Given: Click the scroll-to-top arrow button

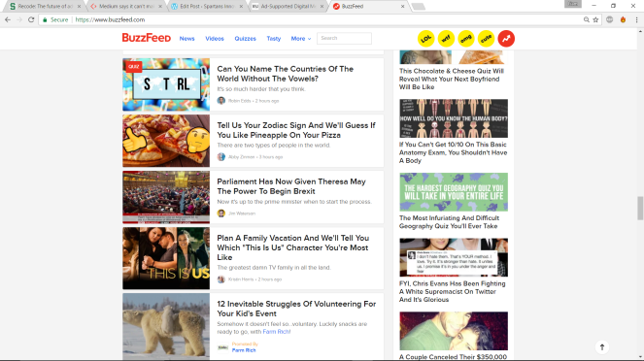Looking at the screenshot, I should click(602, 347).
